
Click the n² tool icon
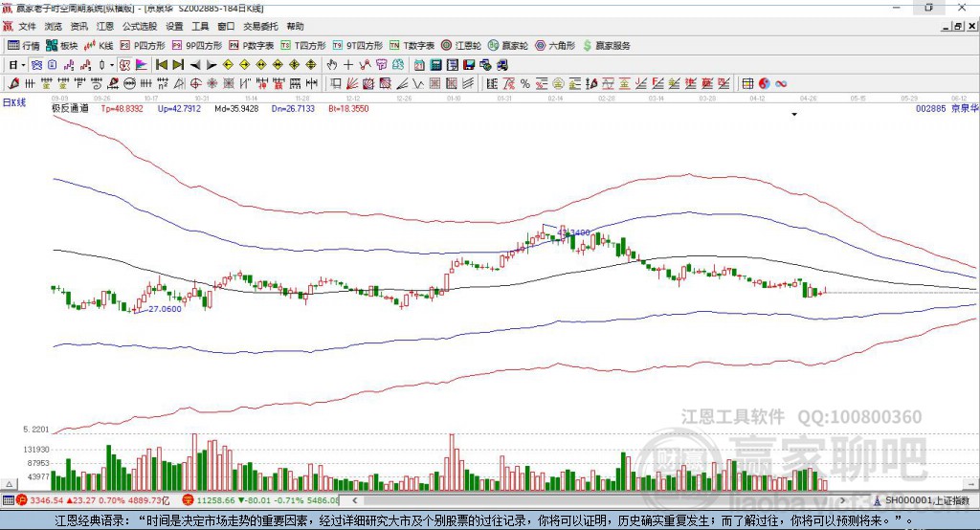tap(163, 84)
